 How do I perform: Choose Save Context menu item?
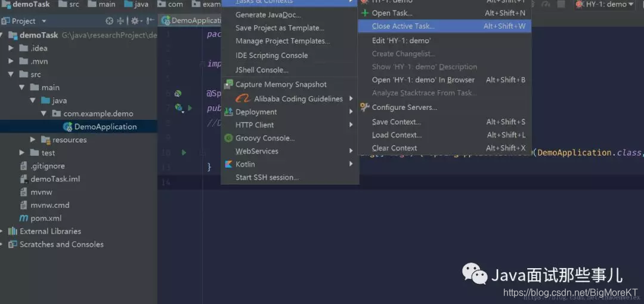point(445,122)
